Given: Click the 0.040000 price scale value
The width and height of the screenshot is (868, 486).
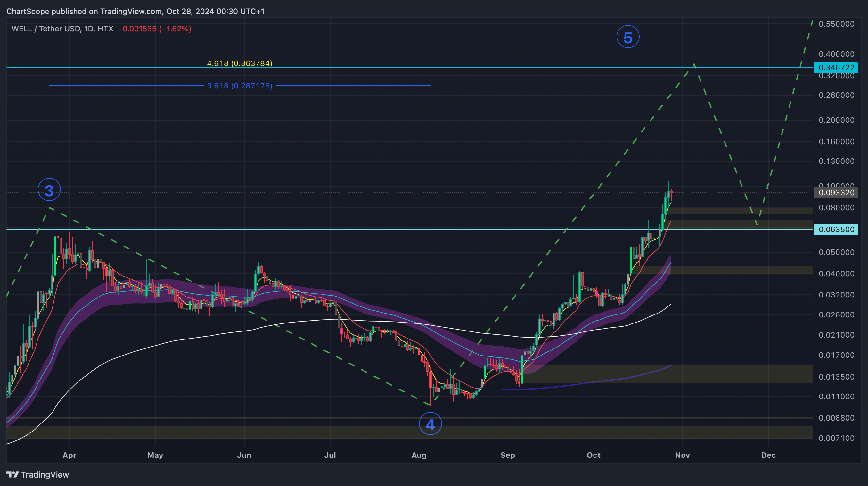Looking at the screenshot, I should pyautogui.click(x=837, y=273).
